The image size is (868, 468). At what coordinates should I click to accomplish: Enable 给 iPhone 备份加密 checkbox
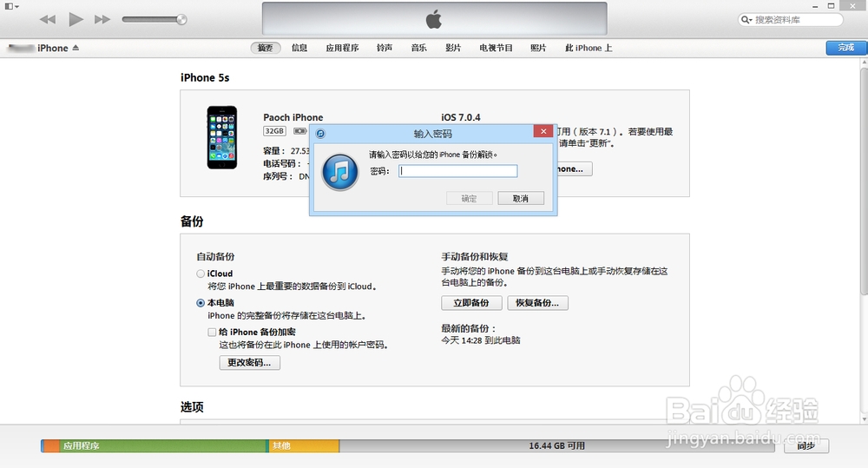click(x=212, y=333)
